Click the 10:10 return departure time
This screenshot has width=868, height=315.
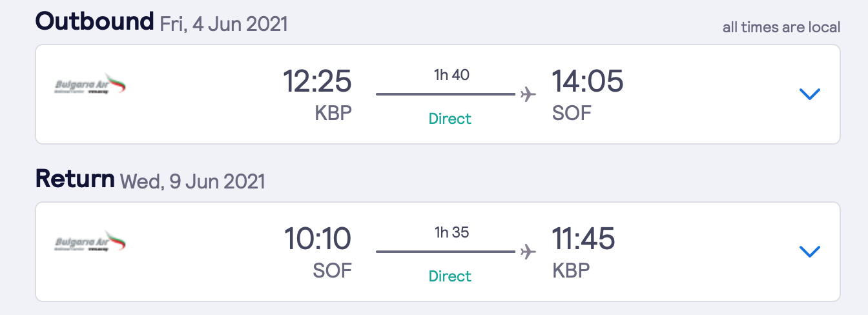pos(318,239)
